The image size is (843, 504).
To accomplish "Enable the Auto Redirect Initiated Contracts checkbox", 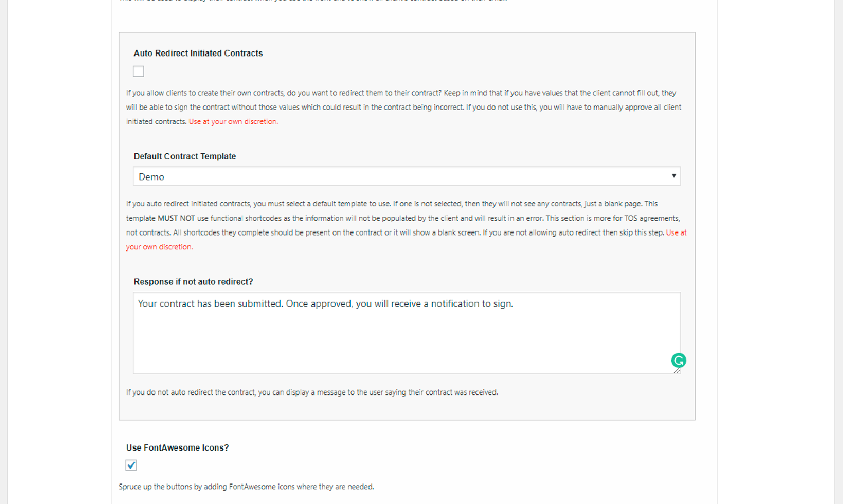I will (x=138, y=71).
